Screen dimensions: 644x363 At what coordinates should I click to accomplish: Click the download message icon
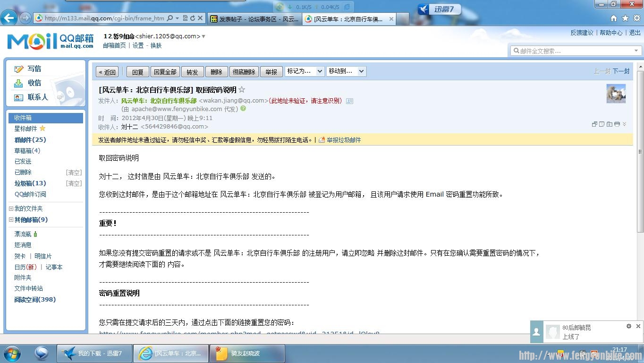click(610, 124)
